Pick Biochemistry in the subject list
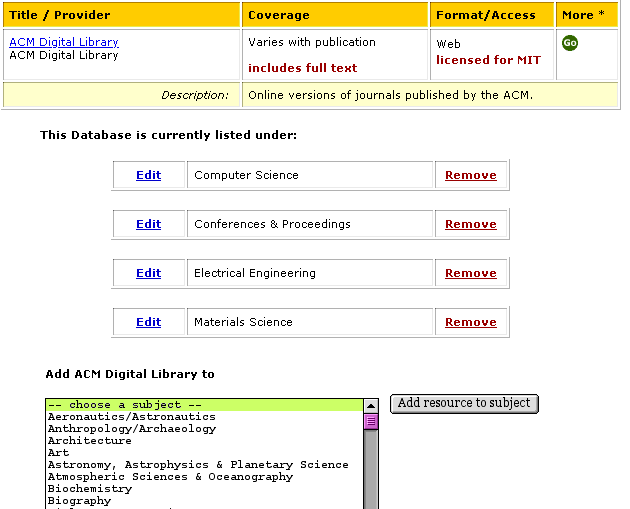 coord(90,489)
